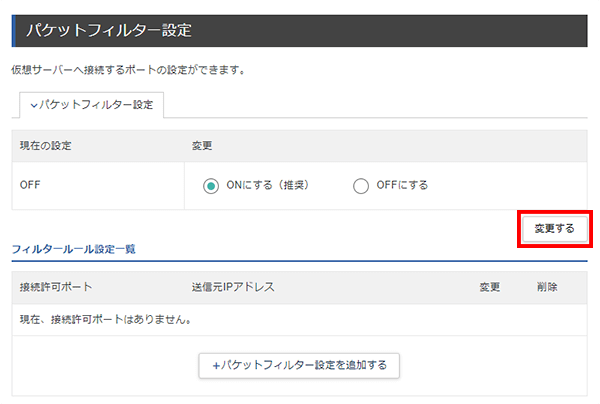The width and height of the screenshot is (600, 404).
Task: Click the ONにする（推奨） label text
Action: (x=267, y=185)
